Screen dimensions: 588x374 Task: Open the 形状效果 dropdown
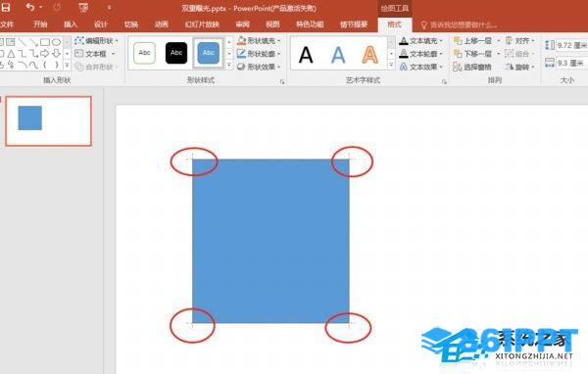259,67
